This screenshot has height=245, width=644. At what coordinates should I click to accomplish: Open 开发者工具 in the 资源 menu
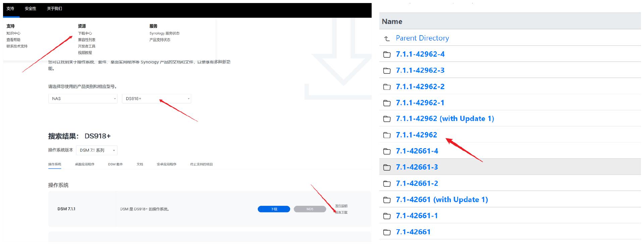87,46
